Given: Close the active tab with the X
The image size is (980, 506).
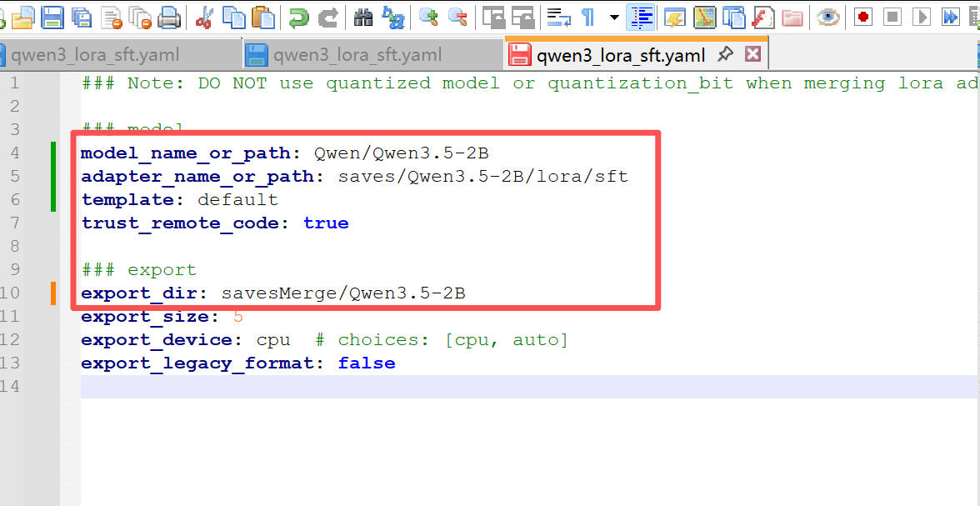Looking at the screenshot, I should (753, 54).
